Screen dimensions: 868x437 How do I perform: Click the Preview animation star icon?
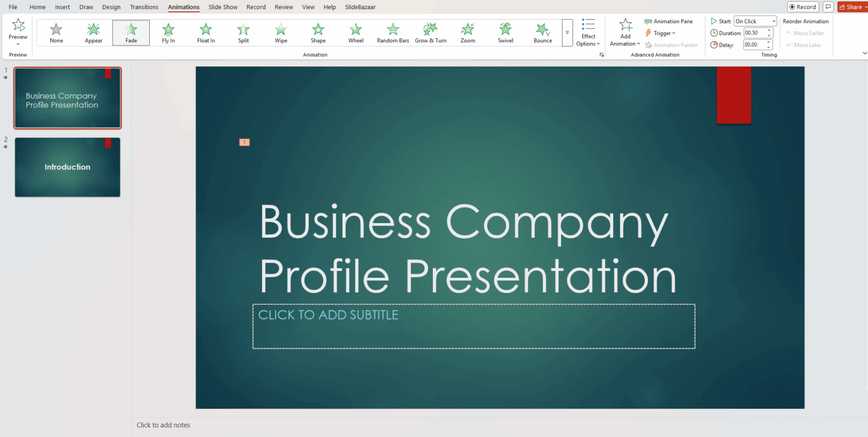pos(18,25)
